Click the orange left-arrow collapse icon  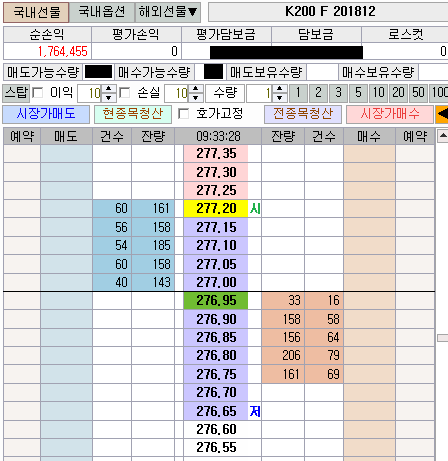tap(442, 114)
